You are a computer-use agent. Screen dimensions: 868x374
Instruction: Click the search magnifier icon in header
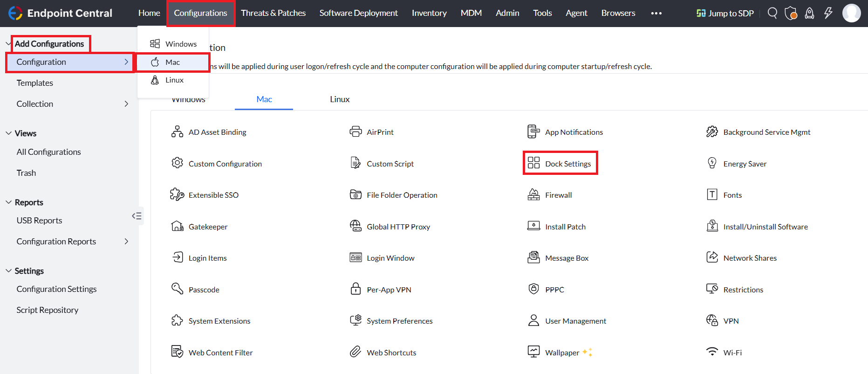[772, 13]
